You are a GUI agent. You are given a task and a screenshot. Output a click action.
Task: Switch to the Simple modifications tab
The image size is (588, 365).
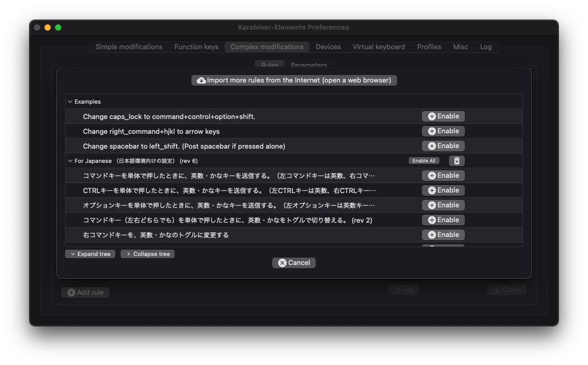click(x=129, y=47)
